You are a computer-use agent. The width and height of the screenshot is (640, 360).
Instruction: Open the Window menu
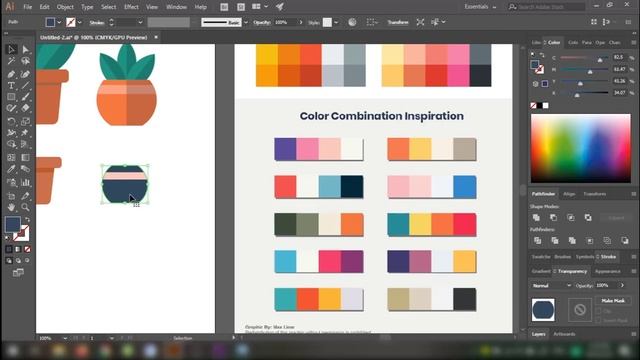[176, 7]
